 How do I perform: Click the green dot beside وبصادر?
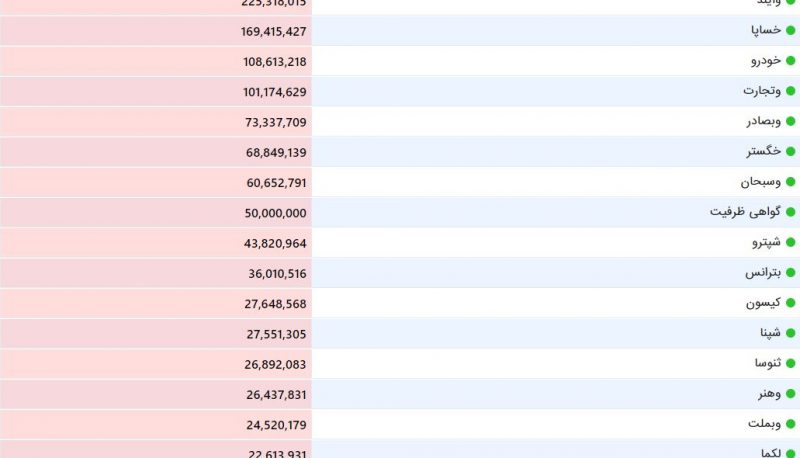point(791,121)
